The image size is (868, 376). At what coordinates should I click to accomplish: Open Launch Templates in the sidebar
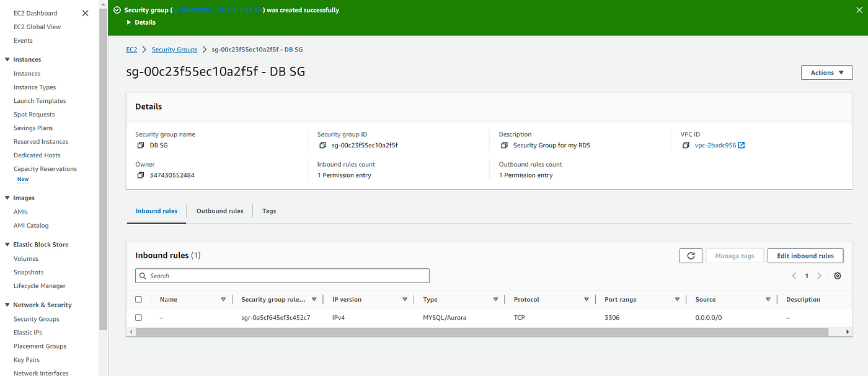(40, 101)
